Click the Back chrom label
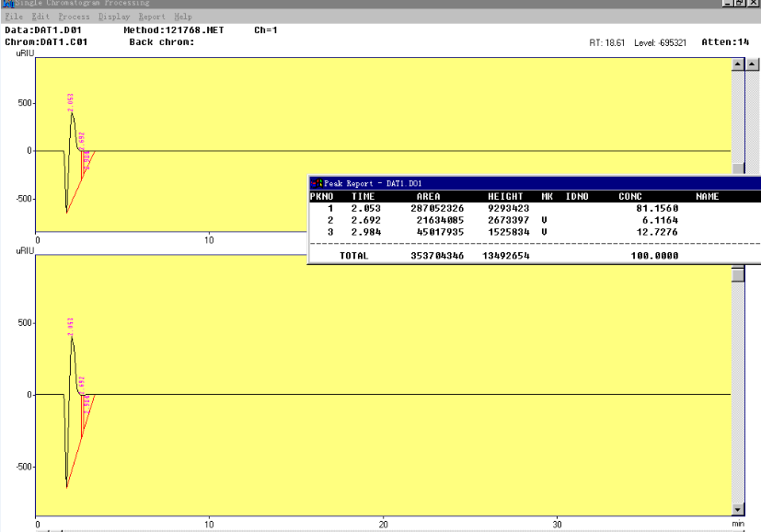This screenshot has width=761, height=532. (162, 42)
